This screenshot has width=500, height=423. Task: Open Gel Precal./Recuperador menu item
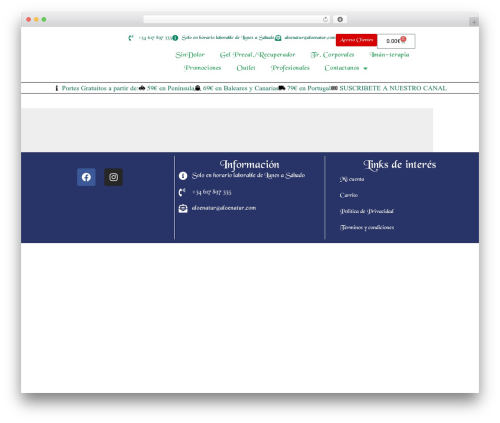tap(257, 55)
